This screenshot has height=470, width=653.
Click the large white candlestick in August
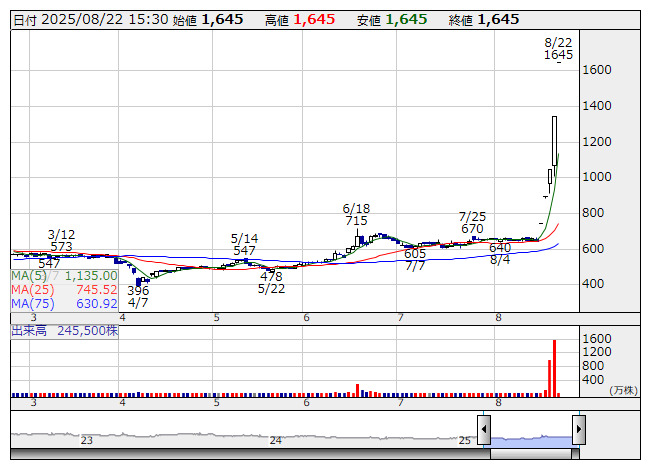(554, 140)
